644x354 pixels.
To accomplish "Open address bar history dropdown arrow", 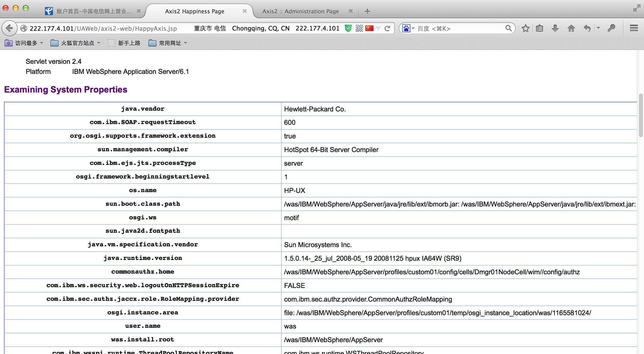I will (378, 28).
